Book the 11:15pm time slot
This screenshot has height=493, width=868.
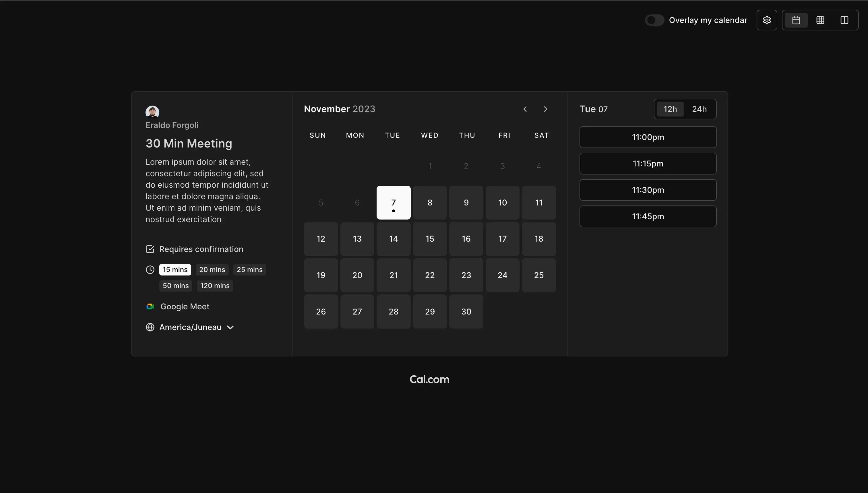pos(648,164)
